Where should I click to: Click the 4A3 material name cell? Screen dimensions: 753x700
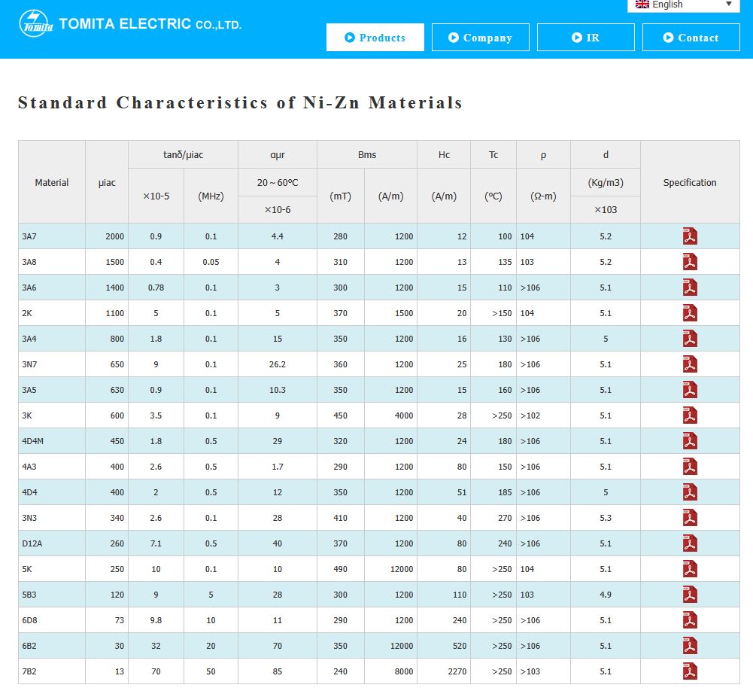pos(30,467)
